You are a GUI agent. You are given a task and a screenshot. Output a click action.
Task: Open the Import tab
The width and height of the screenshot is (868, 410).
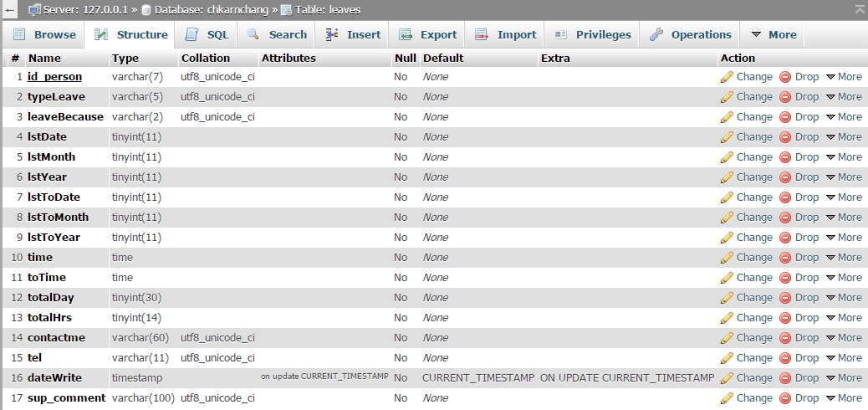(505, 35)
